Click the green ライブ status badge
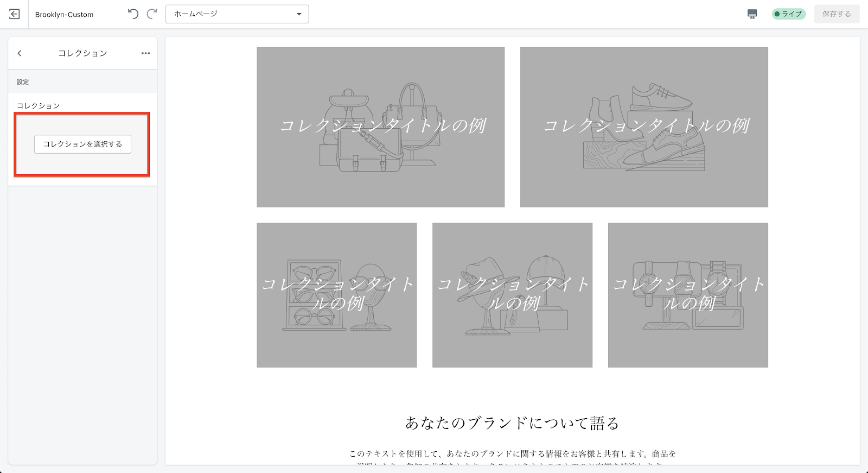 (x=788, y=14)
